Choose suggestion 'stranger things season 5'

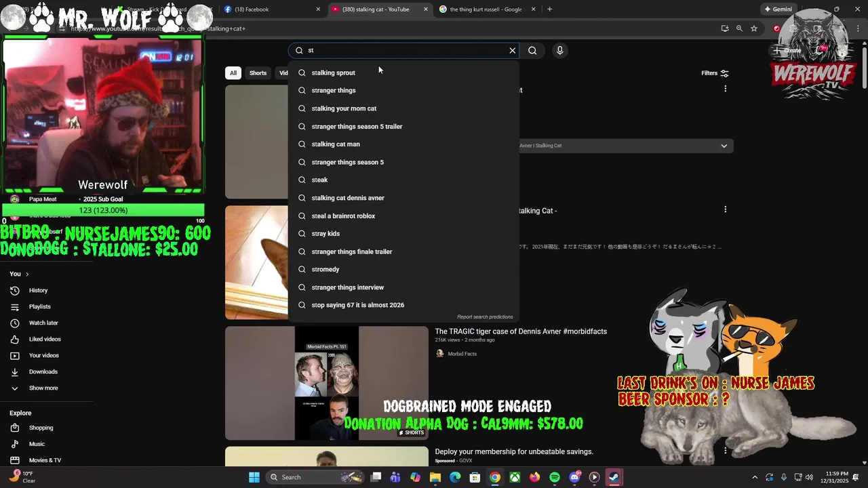point(404,162)
